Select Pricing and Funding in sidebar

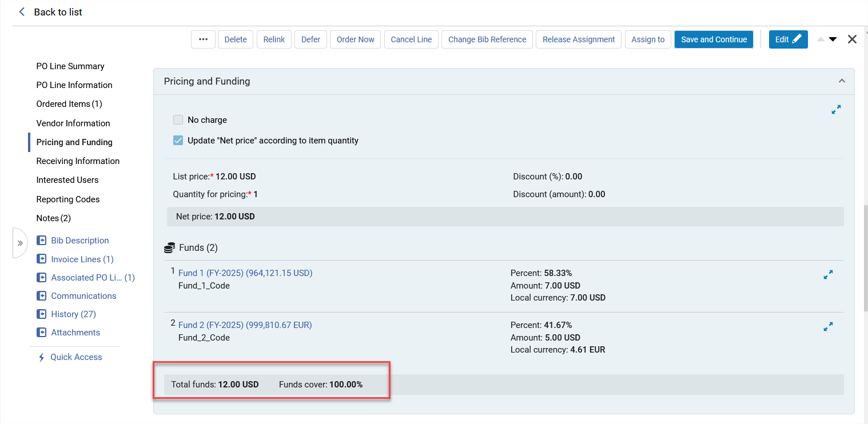(74, 142)
